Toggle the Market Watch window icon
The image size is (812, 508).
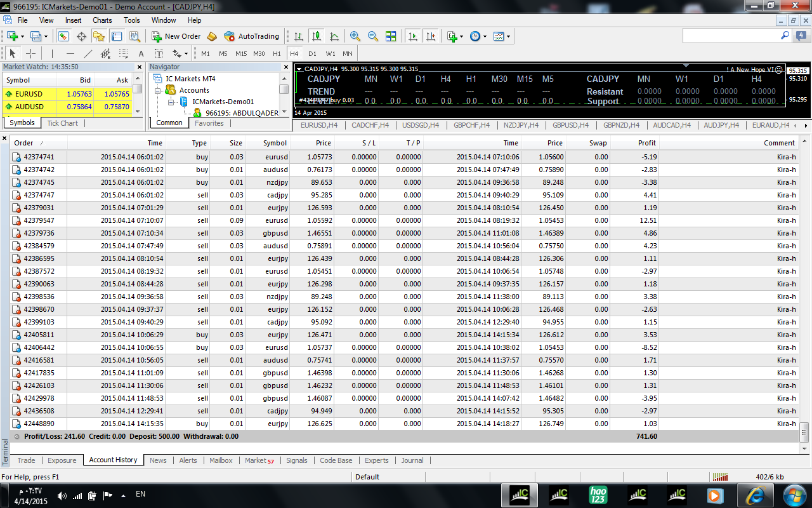[63, 36]
